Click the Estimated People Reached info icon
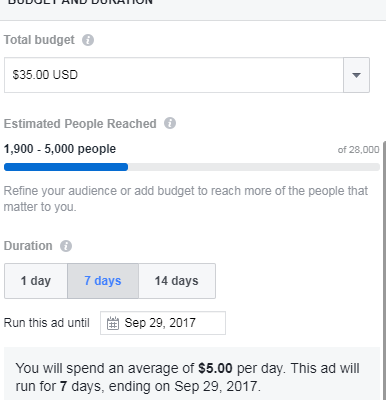386x400 pixels. [170, 123]
